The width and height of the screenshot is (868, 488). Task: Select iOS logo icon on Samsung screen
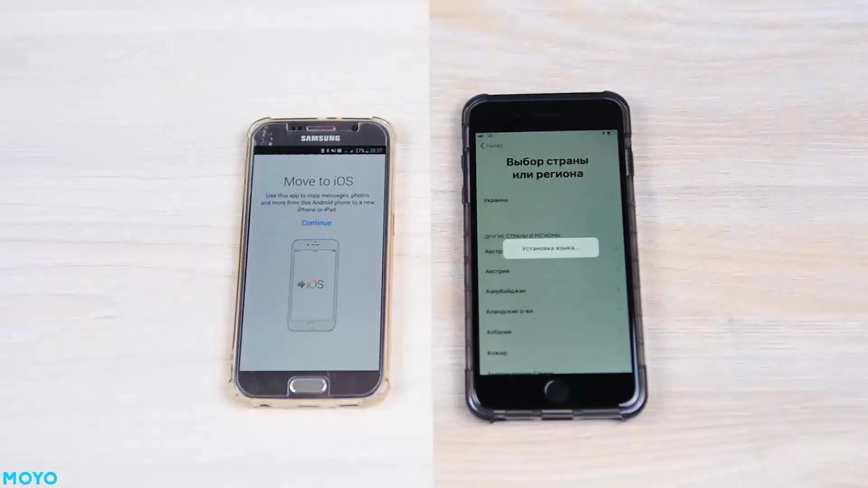pos(311,284)
